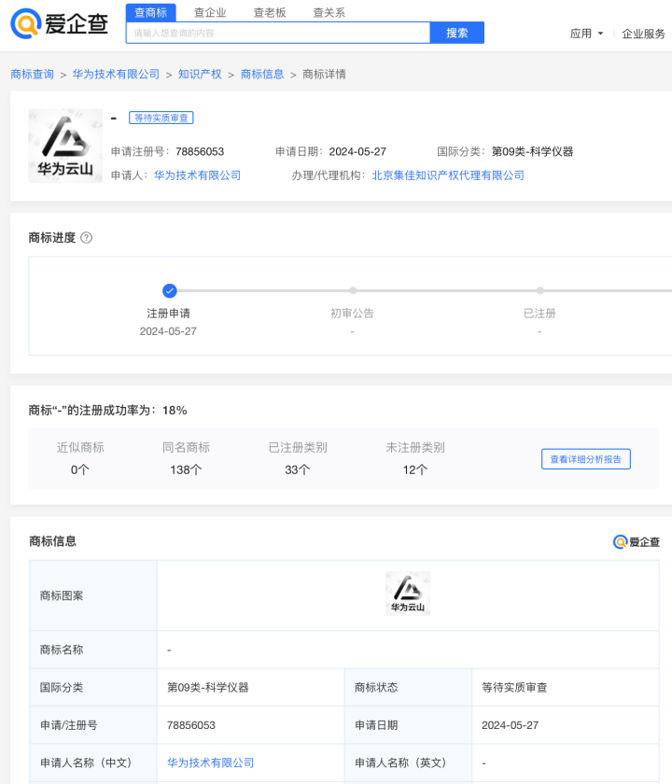672x784 pixels.
Task: Open 华为技术有限公司 breadcrumb link
Action: point(116,74)
